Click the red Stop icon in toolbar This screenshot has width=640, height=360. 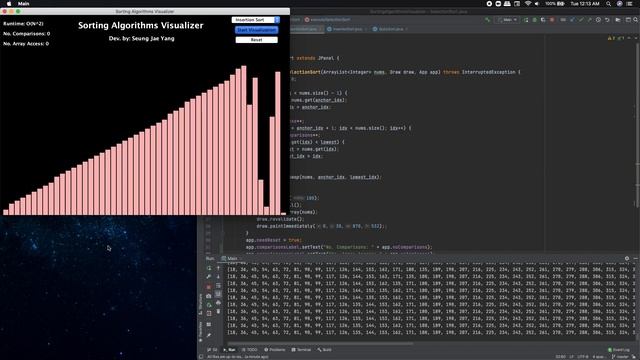coord(552,20)
